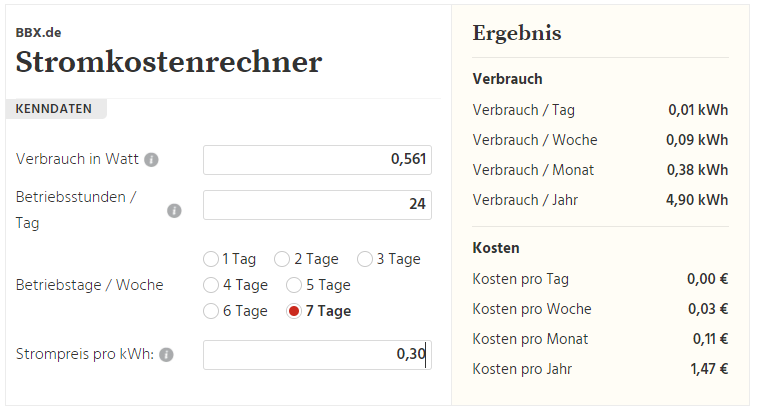The image size is (757, 408).
Task: Click the Kosten pro Jahr value 1,47 €
Action: pyautogui.click(x=709, y=369)
